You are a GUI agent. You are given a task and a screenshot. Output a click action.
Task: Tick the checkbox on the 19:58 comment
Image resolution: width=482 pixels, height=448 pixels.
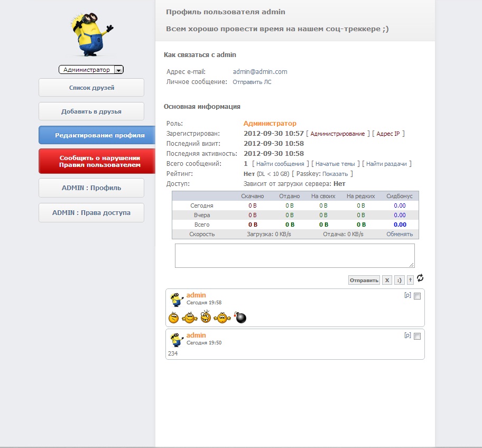(418, 296)
